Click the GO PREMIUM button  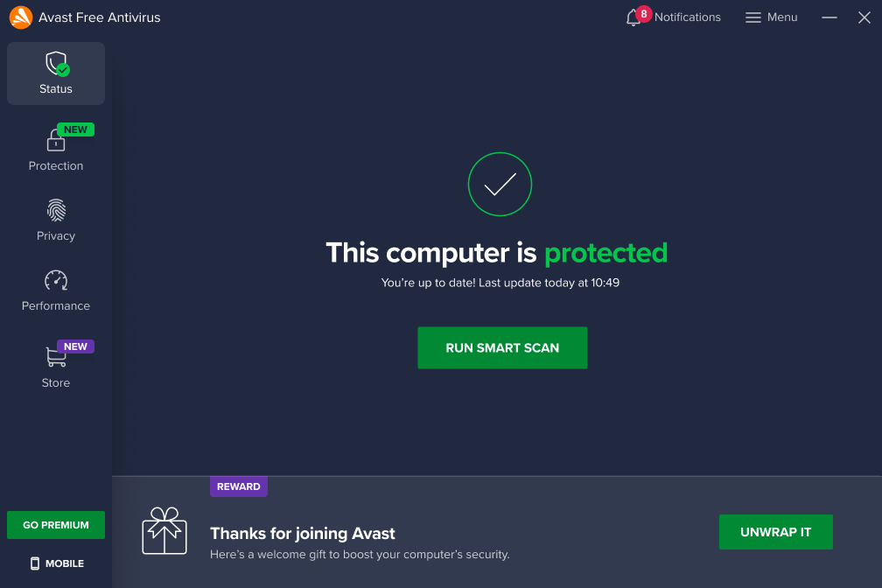click(x=56, y=525)
